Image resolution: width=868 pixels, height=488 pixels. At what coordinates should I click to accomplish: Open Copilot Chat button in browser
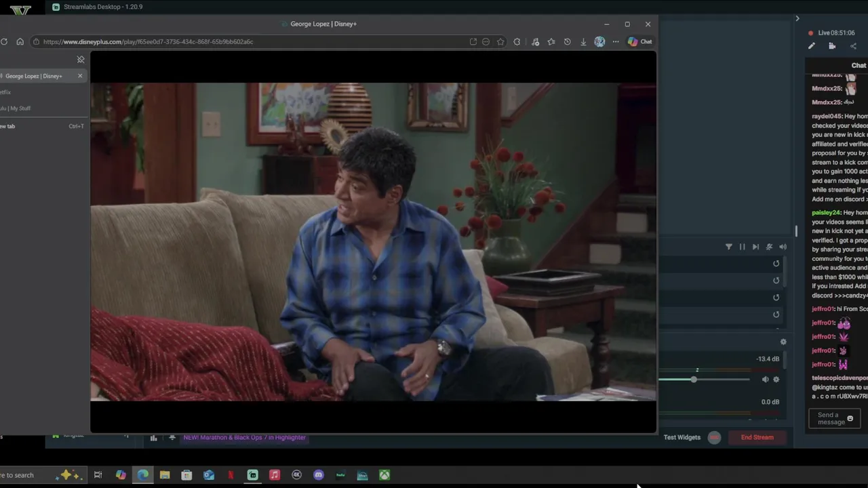pyautogui.click(x=639, y=42)
